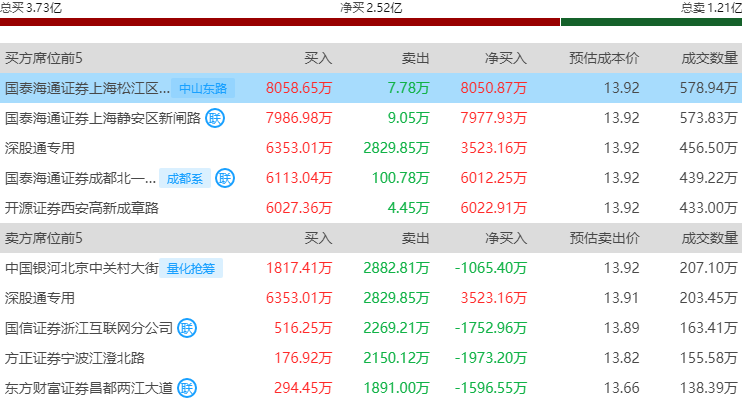The height and width of the screenshot is (400, 742).
Task: Click sell amount 100.78万
Action: click(x=400, y=178)
